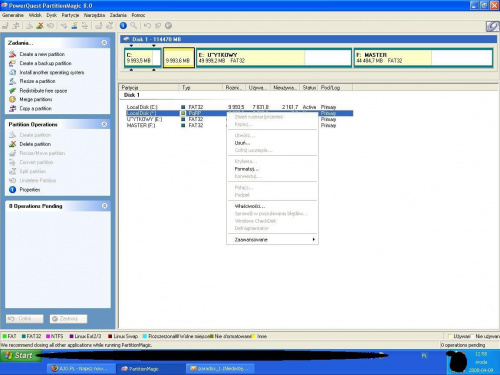Collapse the Partition Operations panel
This screenshot has height=375, width=500.
[x=104, y=124]
